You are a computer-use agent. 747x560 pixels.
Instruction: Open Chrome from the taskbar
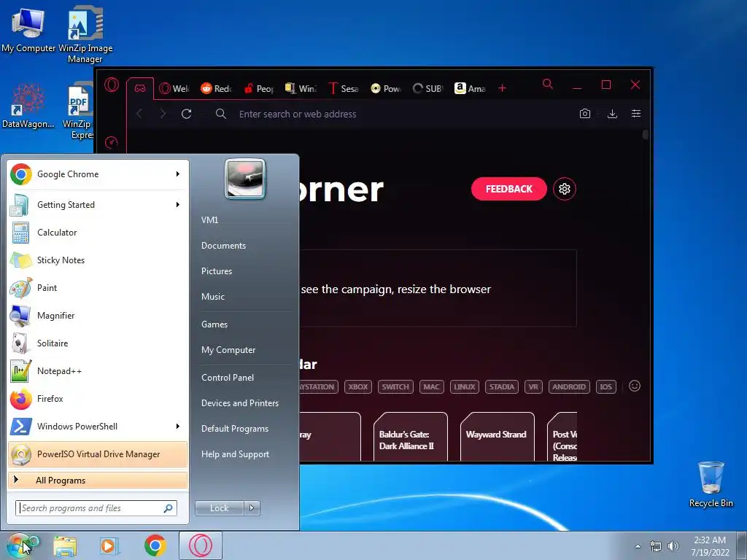[155, 545]
